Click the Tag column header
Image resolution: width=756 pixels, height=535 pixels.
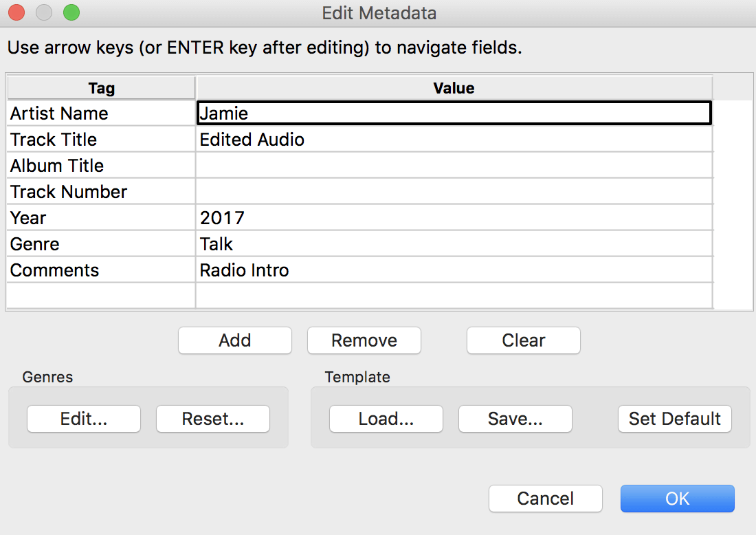pos(102,88)
